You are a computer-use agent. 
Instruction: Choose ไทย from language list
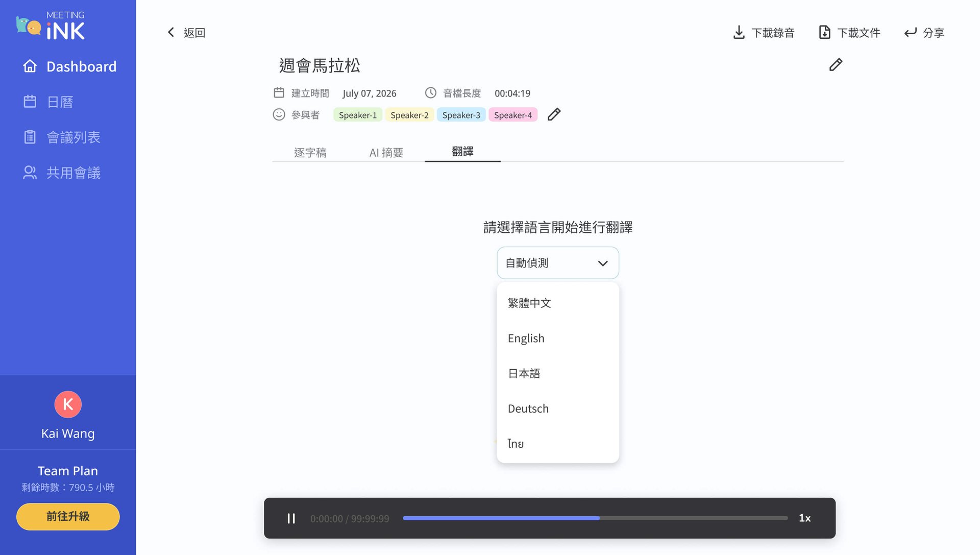(558, 444)
